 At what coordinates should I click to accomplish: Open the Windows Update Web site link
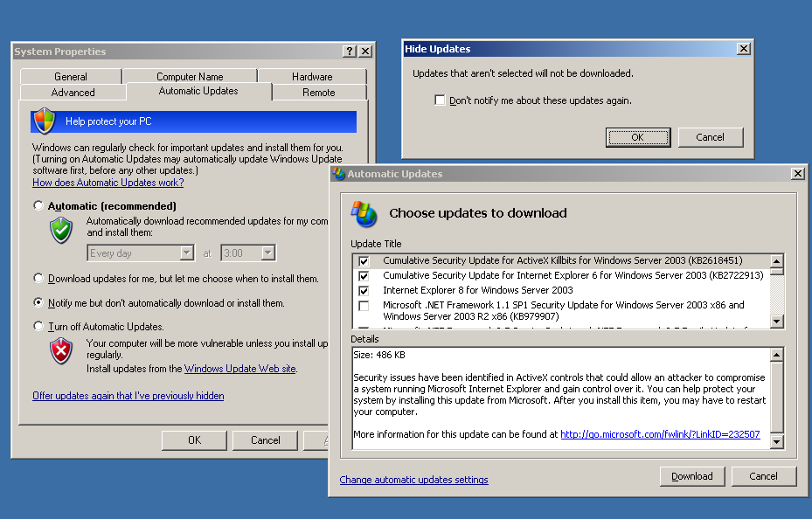click(x=240, y=369)
